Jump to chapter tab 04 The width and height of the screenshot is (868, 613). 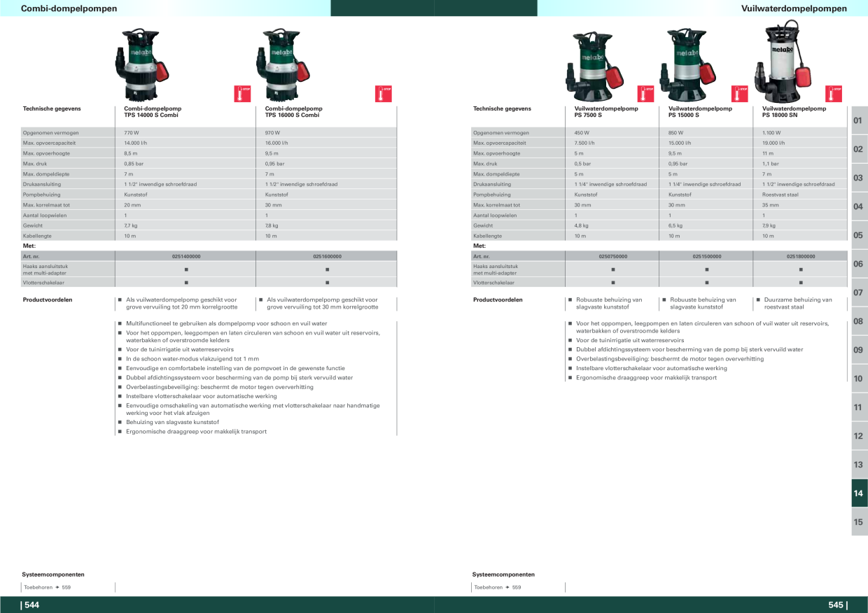click(859, 206)
